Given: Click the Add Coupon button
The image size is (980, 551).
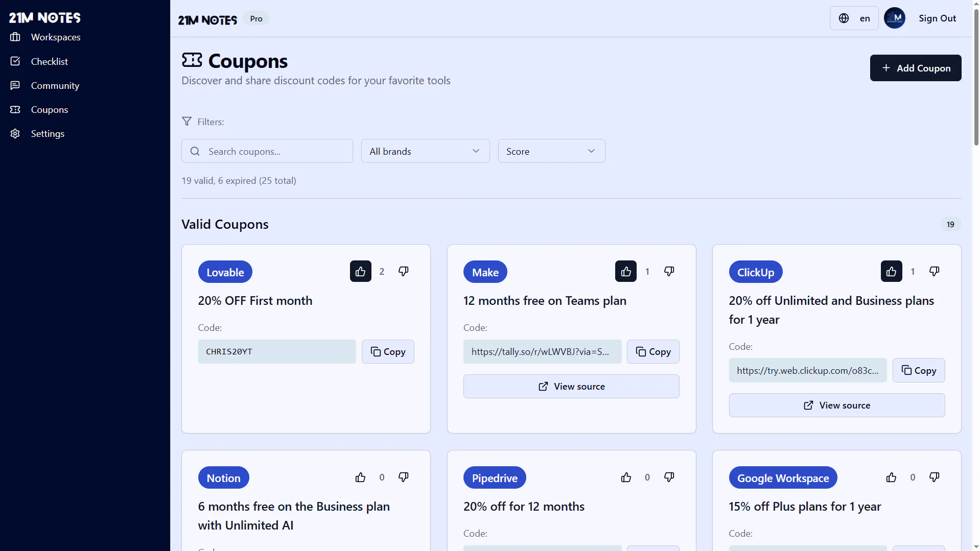Looking at the screenshot, I should [916, 68].
